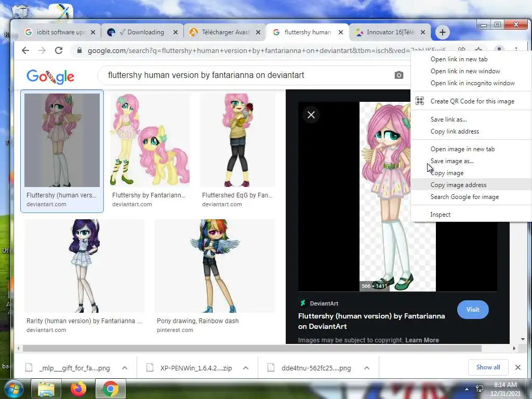Close the 'Innovator 16' tab
Viewport: 532px width, 399px height.
click(423, 32)
